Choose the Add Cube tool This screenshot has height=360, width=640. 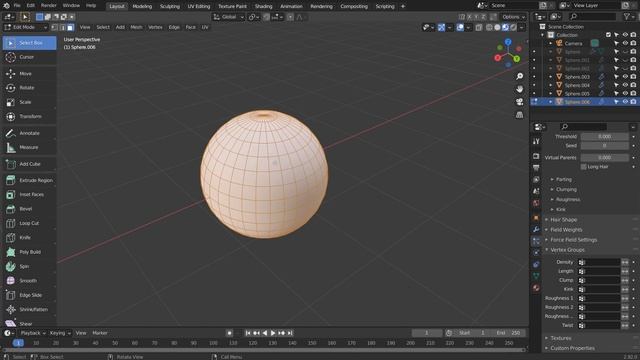pyautogui.click(x=29, y=164)
